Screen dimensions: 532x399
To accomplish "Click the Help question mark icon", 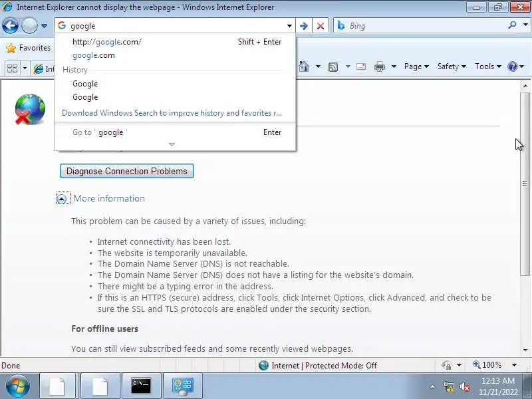I will pyautogui.click(x=512, y=66).
